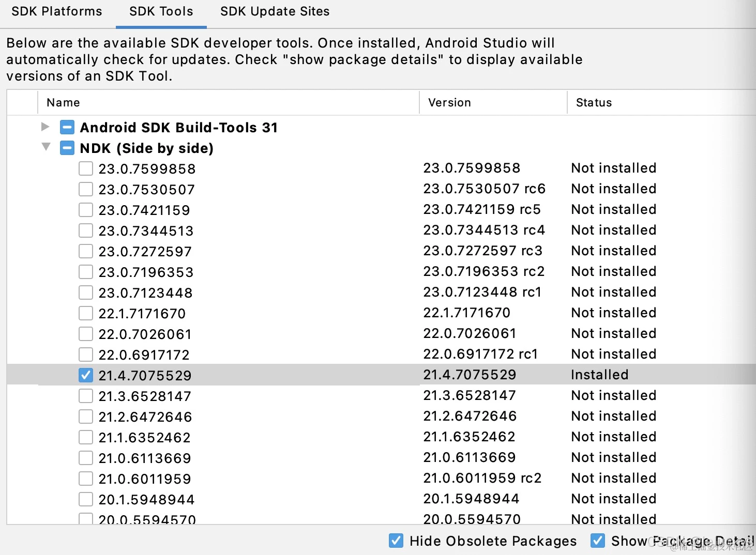
Task: Check NDK version 23.0.7530507
Action: tap(86, 189)
